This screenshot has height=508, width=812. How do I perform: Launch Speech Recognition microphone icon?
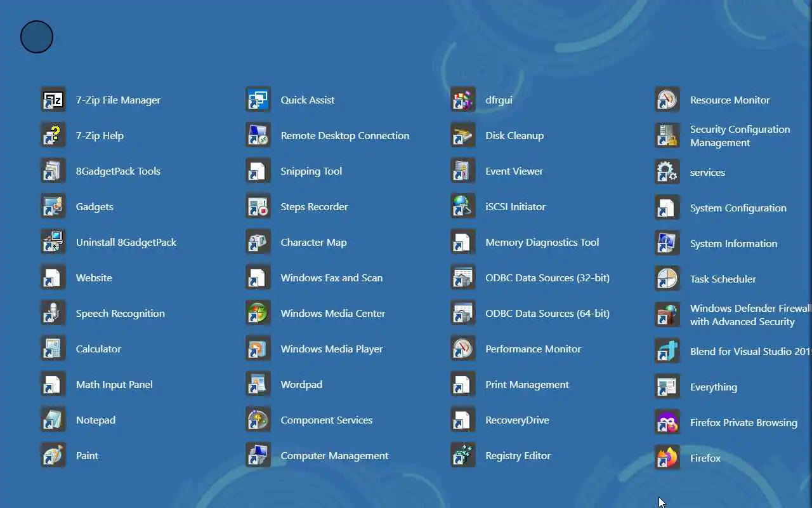coord(53,313)
